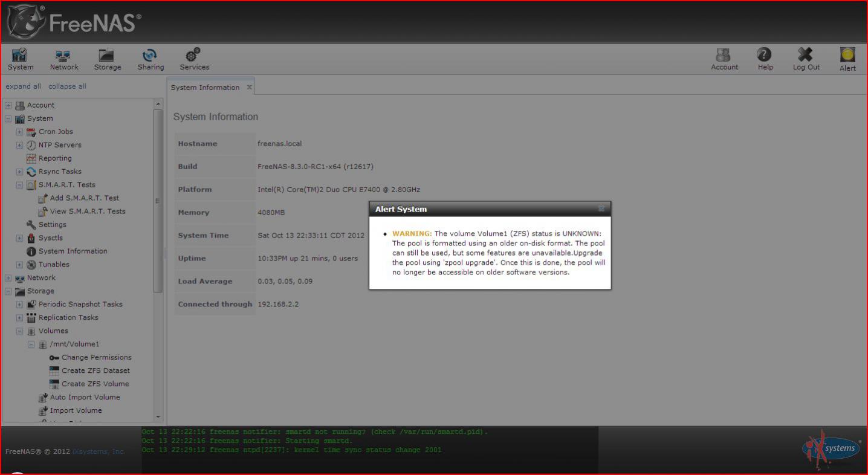The width and height of the screenshot is (868, 475).
Task: Select Rsync Tasks icon in tree
Action: [31, 172]
